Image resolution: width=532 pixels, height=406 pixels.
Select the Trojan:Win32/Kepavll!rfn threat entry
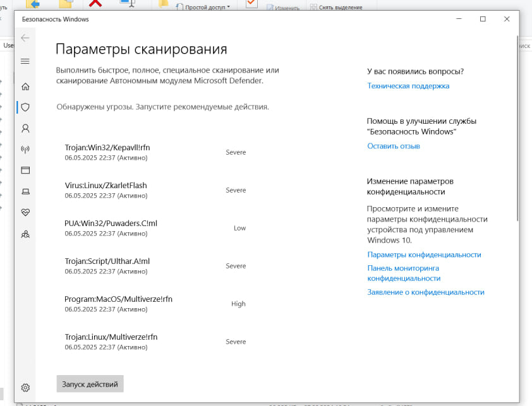(155, 152)
